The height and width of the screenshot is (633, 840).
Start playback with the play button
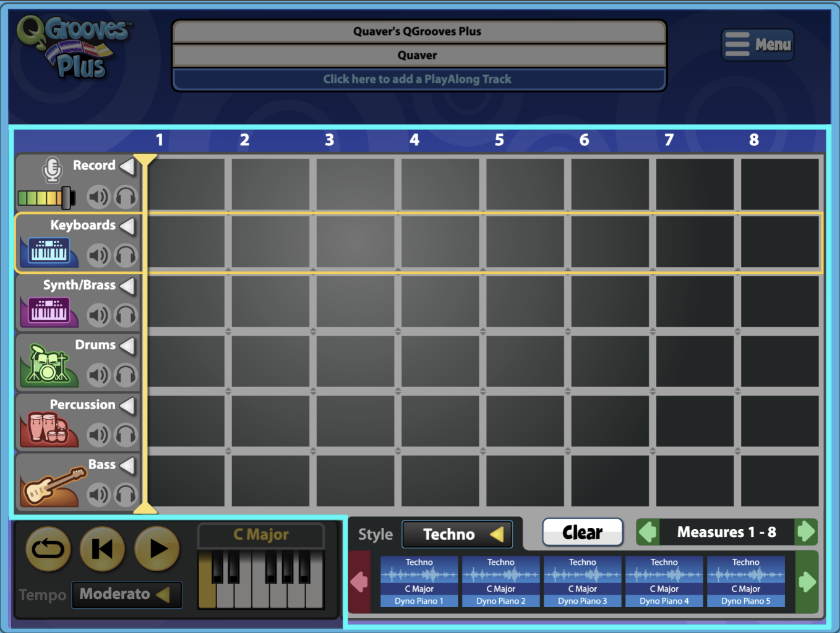(157, 548)
